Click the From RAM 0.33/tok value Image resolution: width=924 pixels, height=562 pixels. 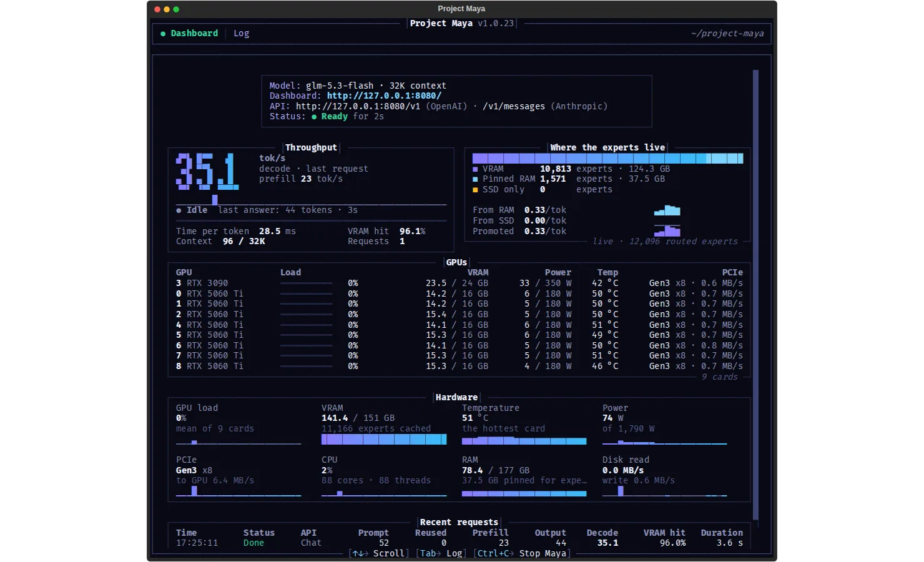coord(545,210)
